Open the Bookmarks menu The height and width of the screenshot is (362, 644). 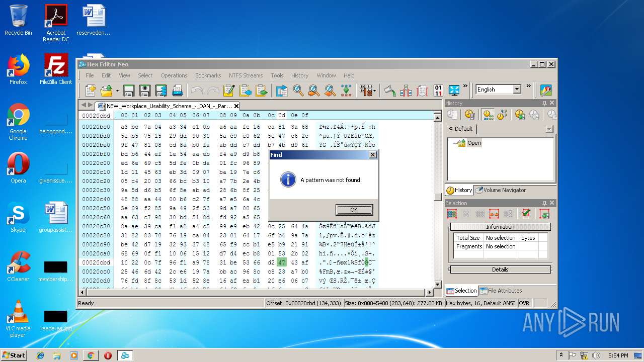208,75
